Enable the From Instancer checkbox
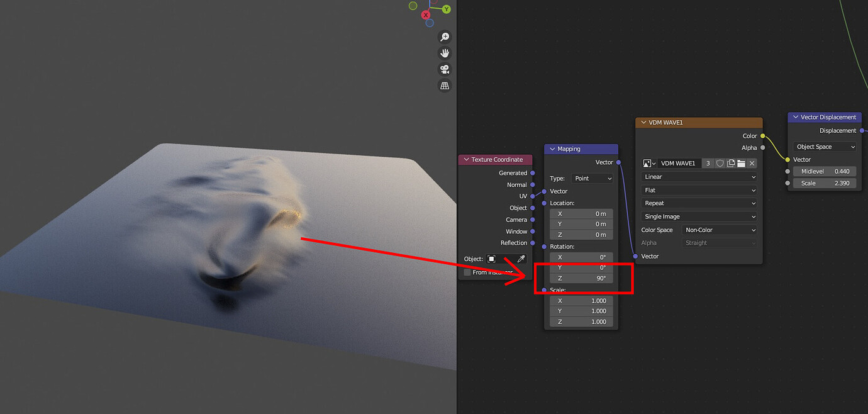This screenshot has width=868, height=414. (467, 272)
